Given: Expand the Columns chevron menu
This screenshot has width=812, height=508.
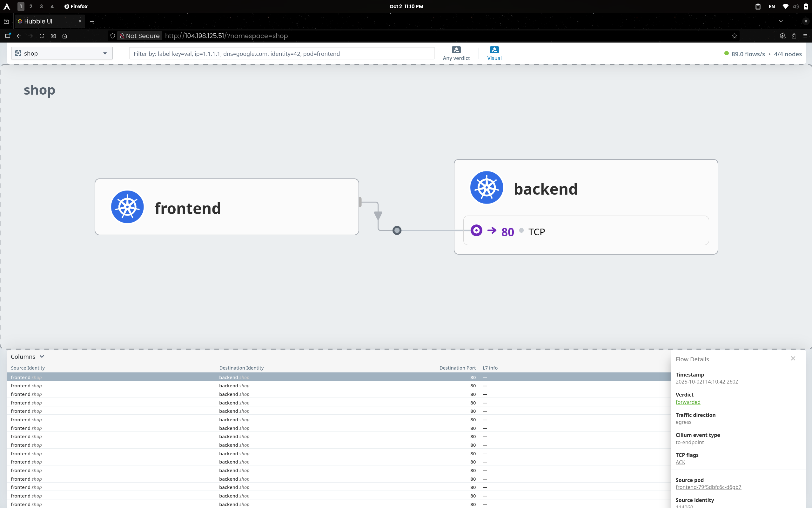Looking at the screenshot, I should [x=42, y=357].
